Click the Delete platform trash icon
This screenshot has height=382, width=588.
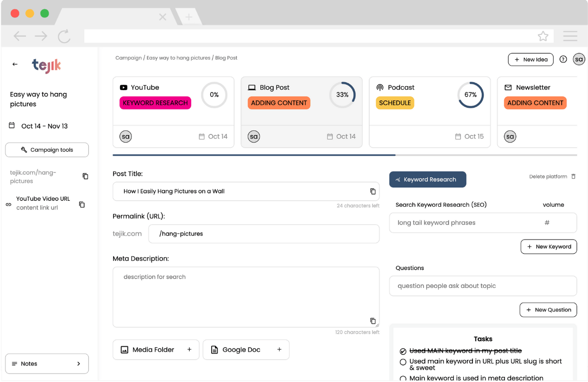click(574, 176)
